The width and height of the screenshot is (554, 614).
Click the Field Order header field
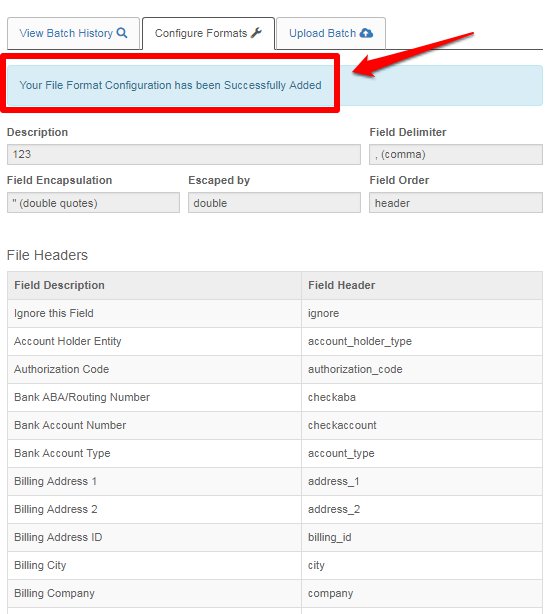(456, 203)
